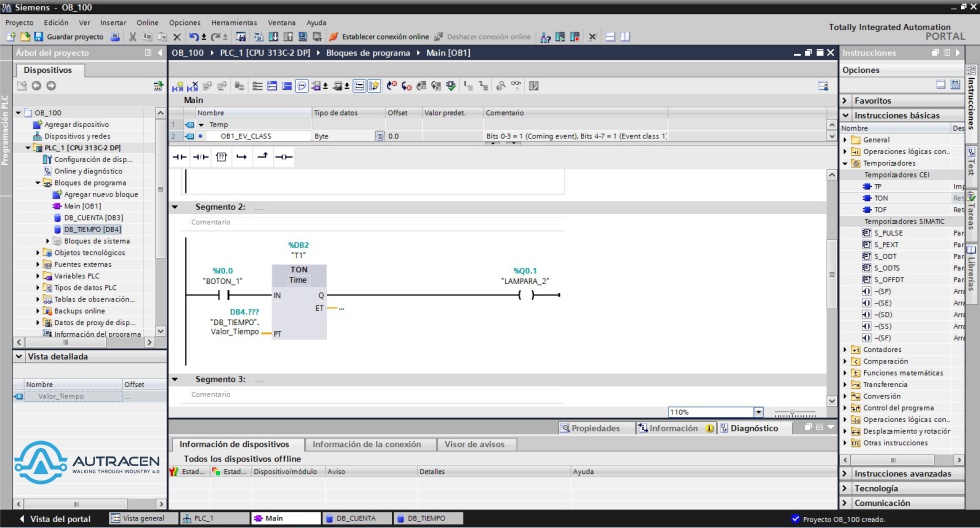Click the Byte data type selector button
Viewport: 980px width, 528px height.
click(379, 136)
